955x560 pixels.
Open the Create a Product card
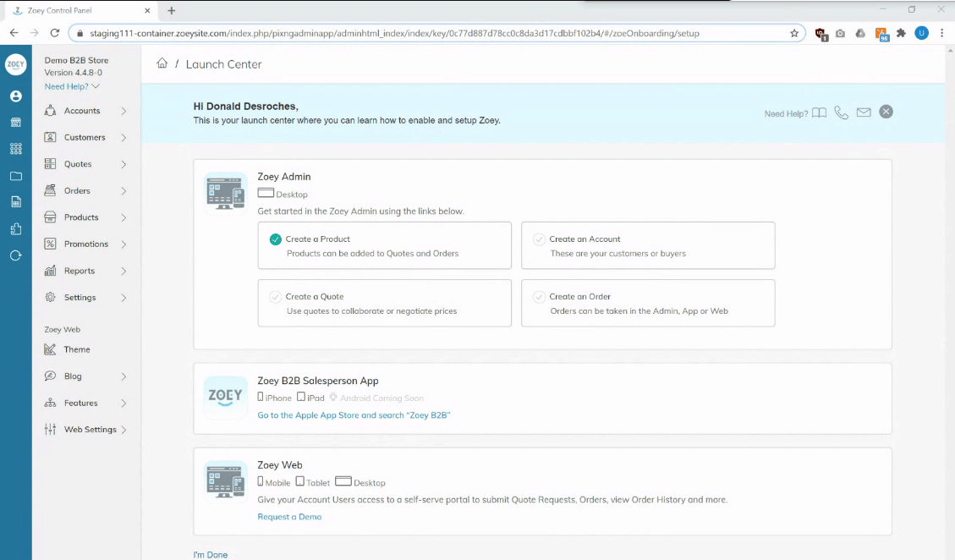(384, 245)
